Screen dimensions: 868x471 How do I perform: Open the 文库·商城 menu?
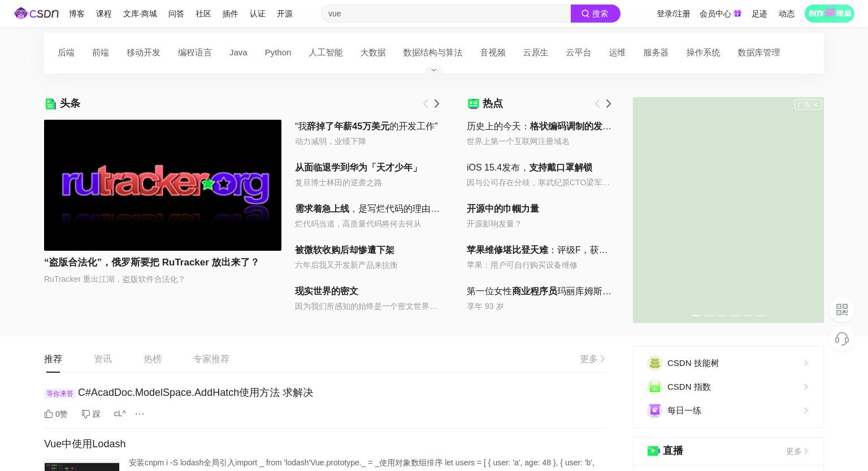[x=140, y=14]
